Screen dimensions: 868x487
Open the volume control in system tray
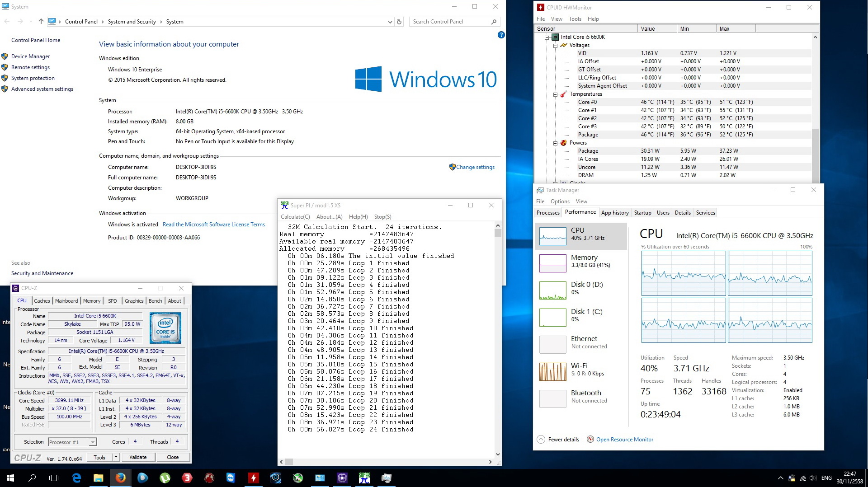tap(813, 478)
